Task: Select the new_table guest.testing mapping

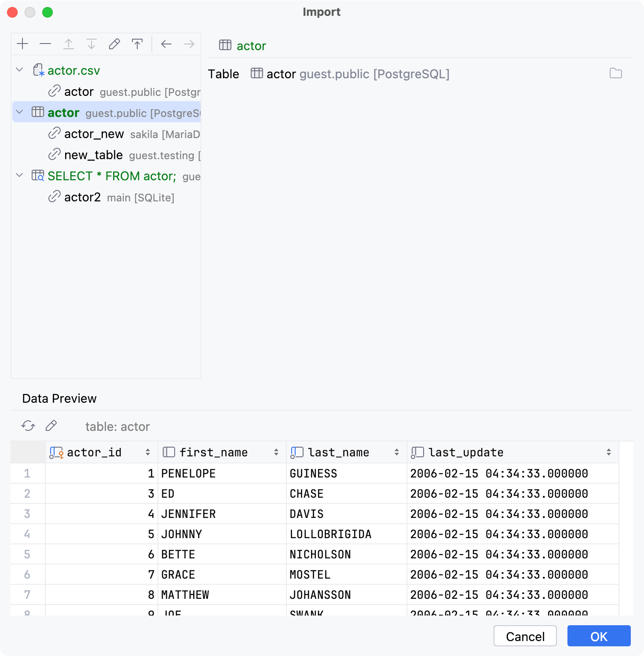Action: pyautogui.click(x=93, y=155)
